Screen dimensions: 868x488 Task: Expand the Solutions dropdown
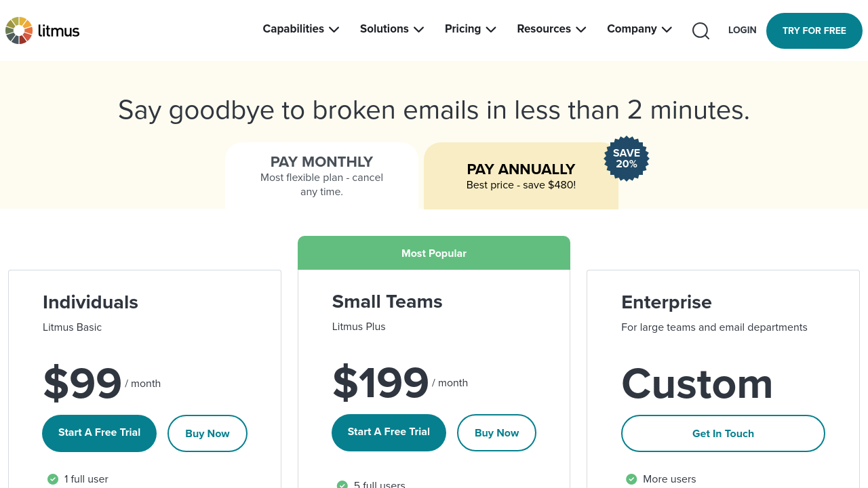click(391, 29)
